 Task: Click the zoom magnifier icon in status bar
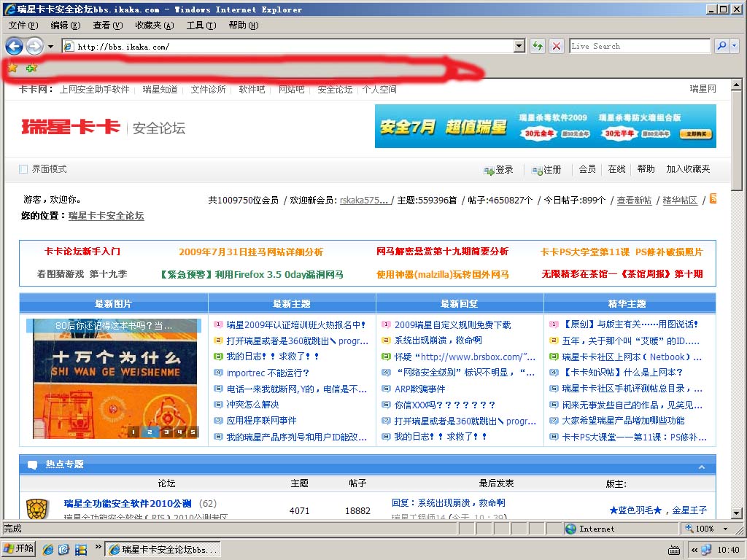tap(689, 528)
